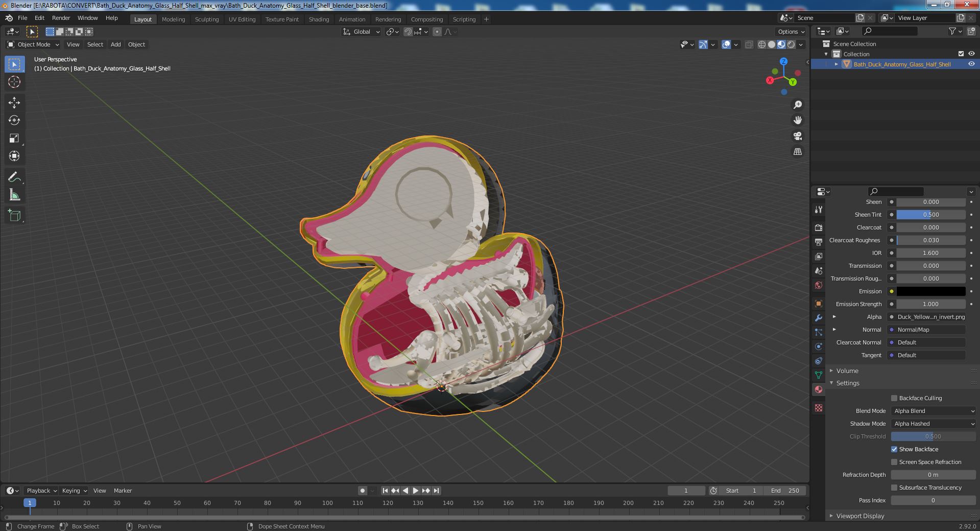Enable Subsurface Translucency checkbox
Viewport: 980px width, 531px height.
pos(894,488)
